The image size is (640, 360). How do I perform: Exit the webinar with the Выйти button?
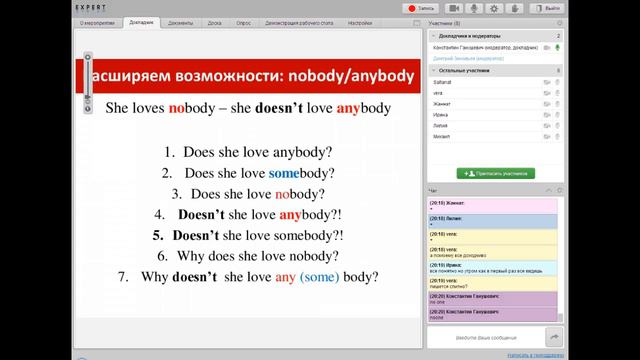pos(547,8)
